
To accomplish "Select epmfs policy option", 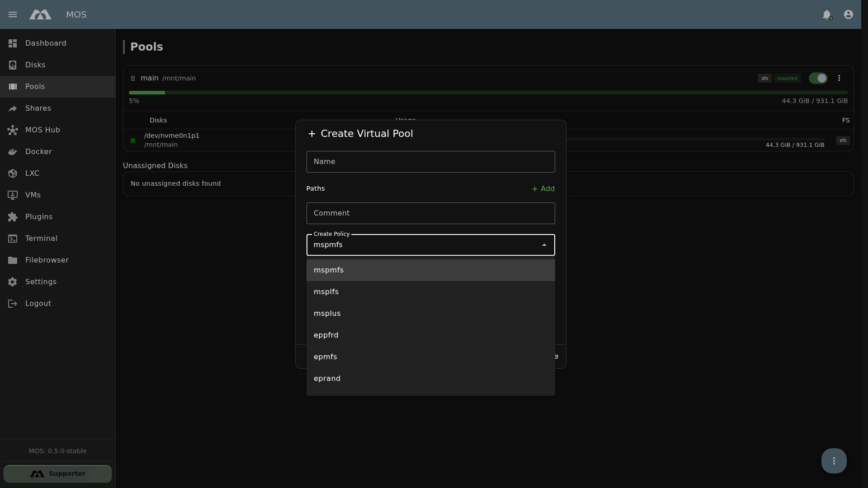I will click(x=431, y=357).
